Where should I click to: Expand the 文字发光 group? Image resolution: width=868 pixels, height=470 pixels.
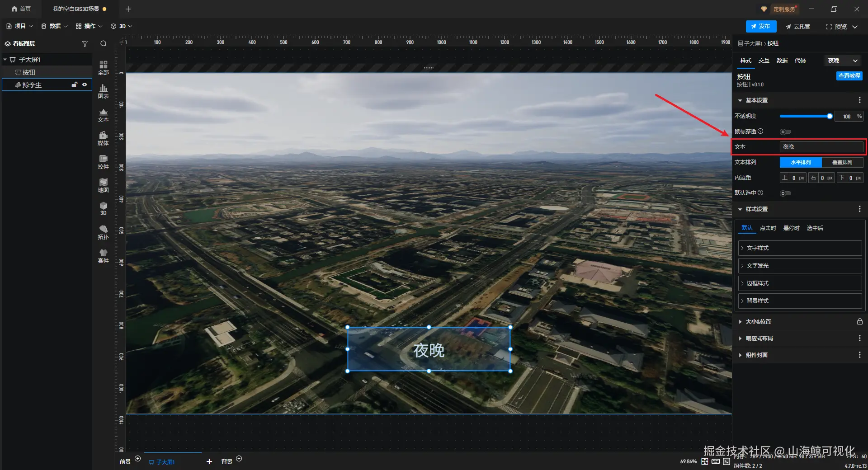[x=800, y=266]
